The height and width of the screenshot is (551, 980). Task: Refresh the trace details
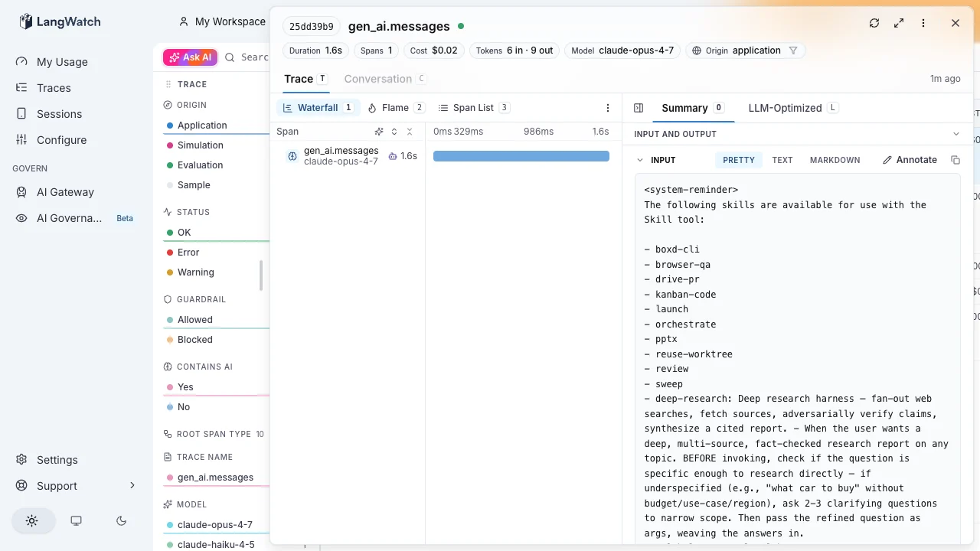point(874,23)
